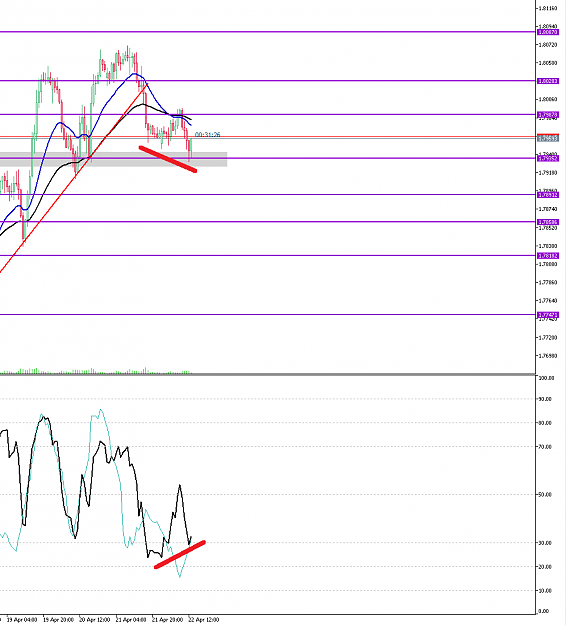Click the 1.77860 price axis value

point(548,283)
